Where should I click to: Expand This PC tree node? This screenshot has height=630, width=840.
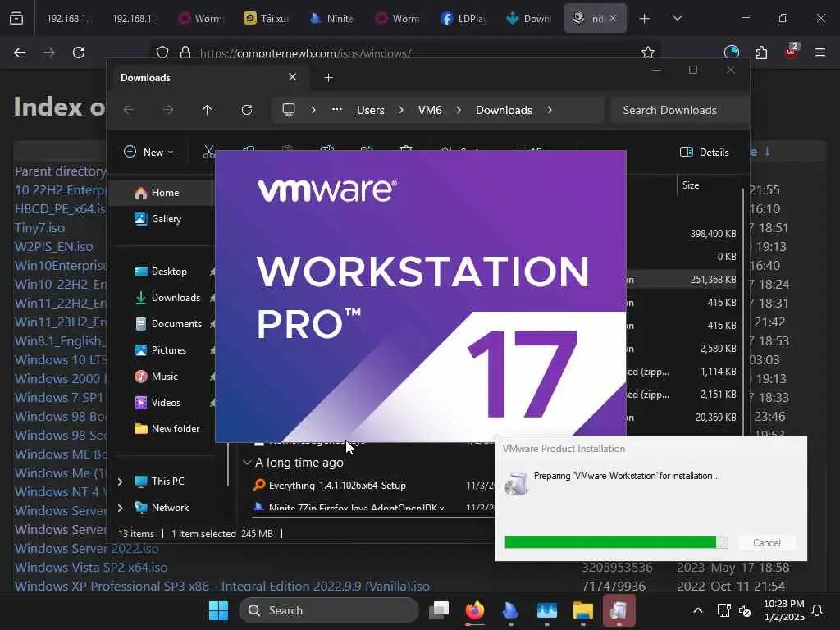click(120, 482)
